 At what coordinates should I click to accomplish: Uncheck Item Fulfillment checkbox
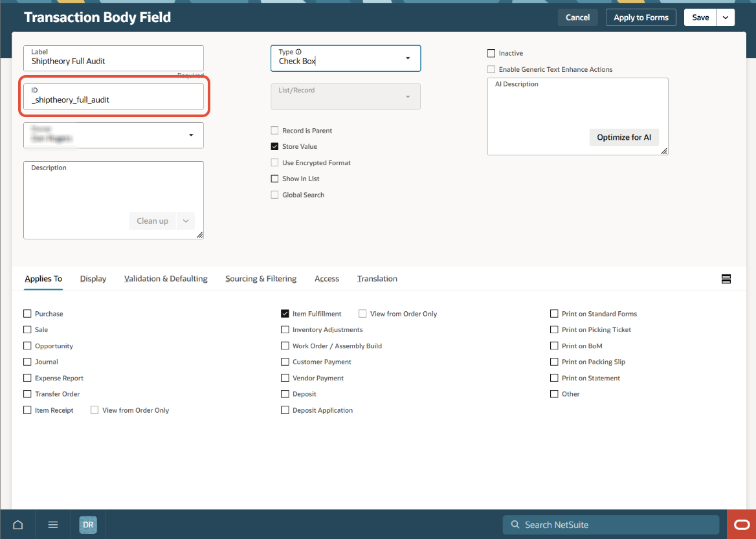click(x=285, y=314)
